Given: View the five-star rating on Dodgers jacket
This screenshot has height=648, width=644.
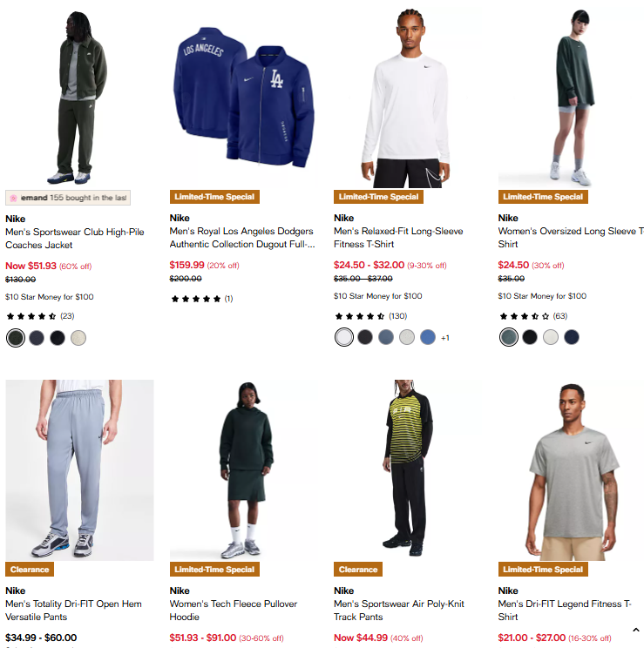Looking at the screenshot, I should 202,299.
